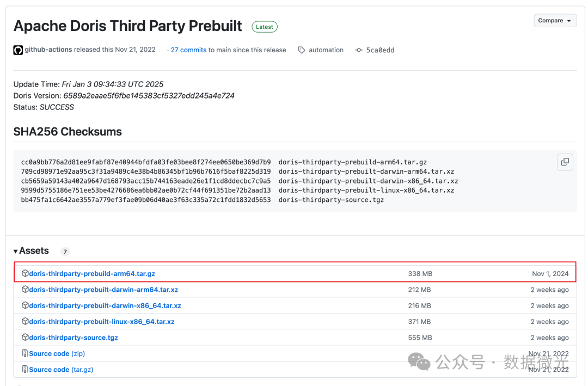This screenshot has height=386, width=588.
Task: Open the Compare dropdown
Action: coord(555,21)
